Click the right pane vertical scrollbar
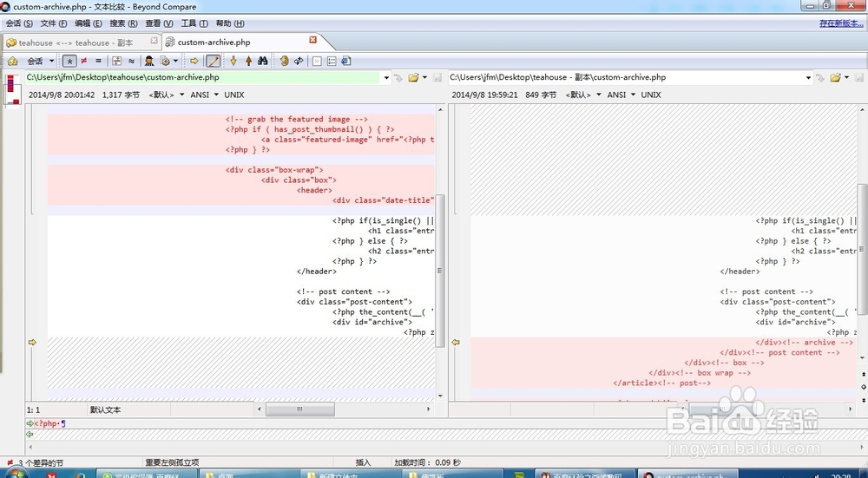868x478 pixels. 863,249
